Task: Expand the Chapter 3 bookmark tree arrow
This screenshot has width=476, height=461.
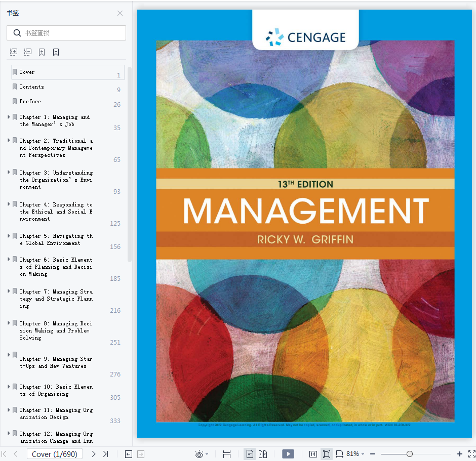Action: [x=9, y=172]
